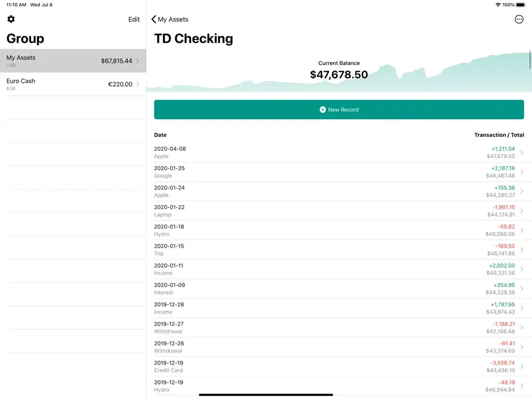The image size is (532, 399).
Task: Tap the balance history chart
Action: pyautogui.click(x=339, y=71)
